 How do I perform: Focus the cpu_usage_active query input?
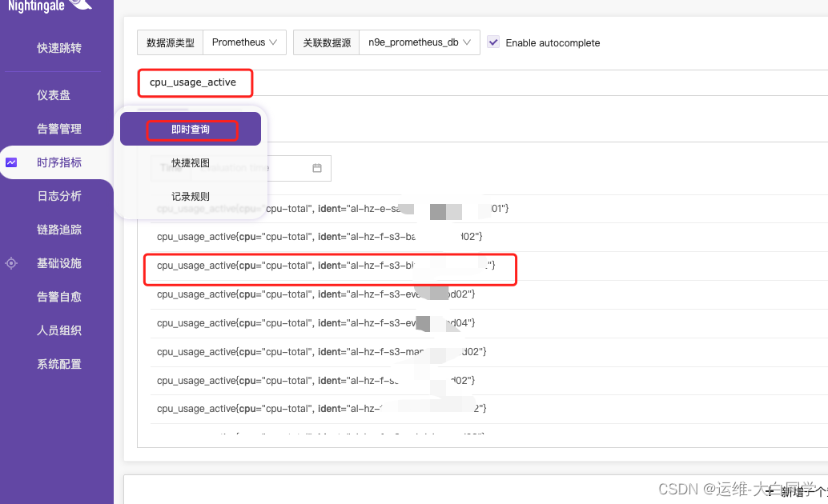pos(482,82)
